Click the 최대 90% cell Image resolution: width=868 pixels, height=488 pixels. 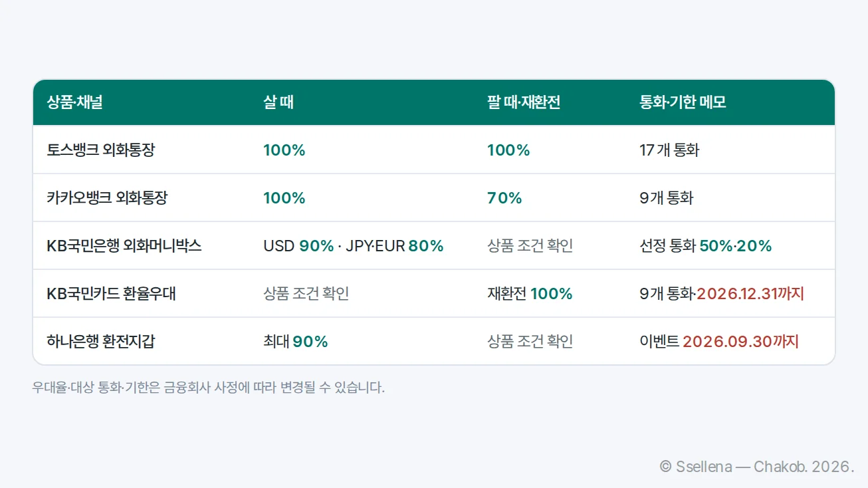[296, 342]
